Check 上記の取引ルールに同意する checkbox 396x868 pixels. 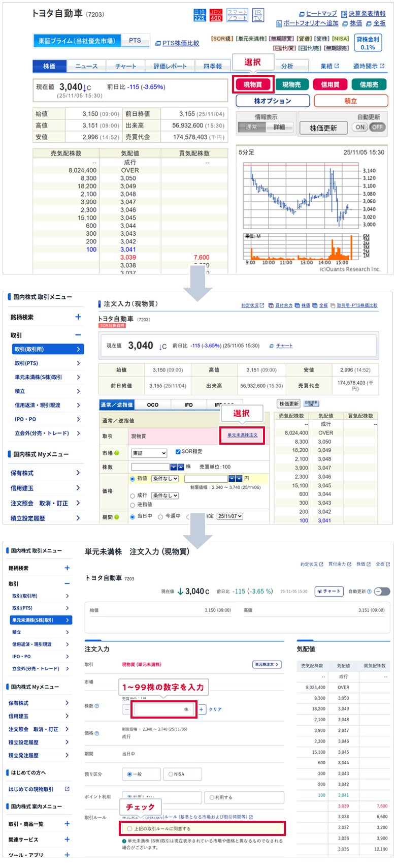pos(130,829)
